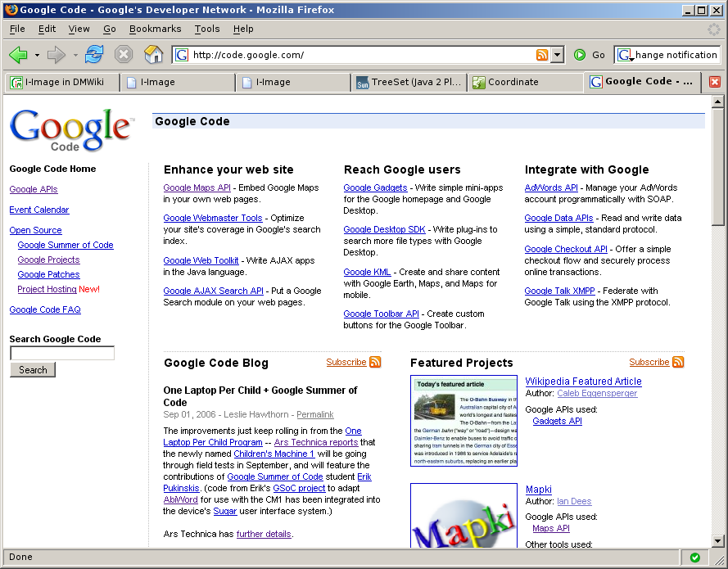Click the Project Hosting link
728x569 pixels.
(x=47, y=289)
